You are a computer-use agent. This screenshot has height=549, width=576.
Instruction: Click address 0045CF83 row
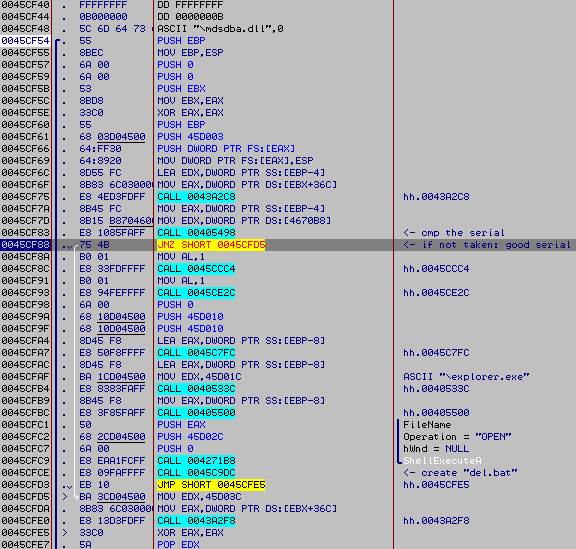(x=25, y=233)
